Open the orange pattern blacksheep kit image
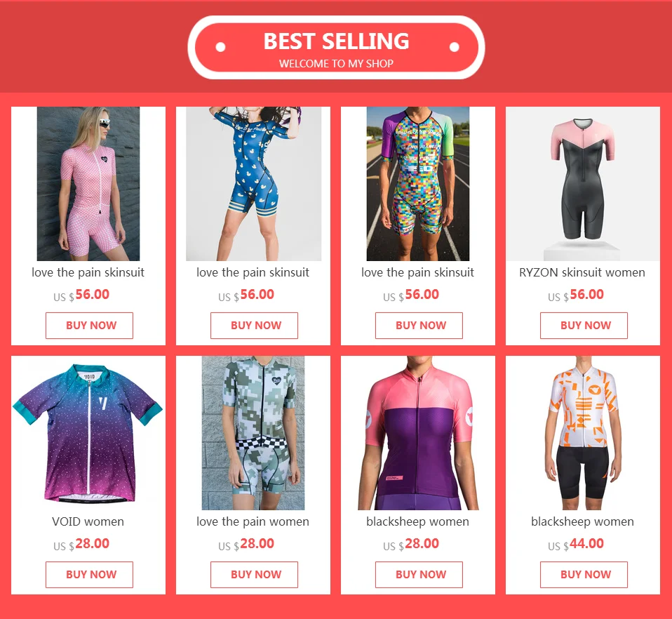Screen dimensions: 672x619 pyautogui.click(x=583, y=433)
